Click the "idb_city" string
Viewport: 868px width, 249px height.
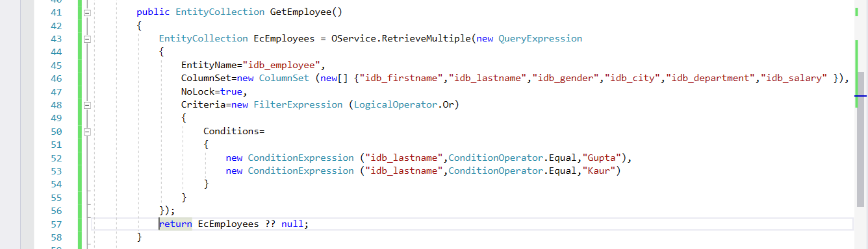click(x=632, y=78)
